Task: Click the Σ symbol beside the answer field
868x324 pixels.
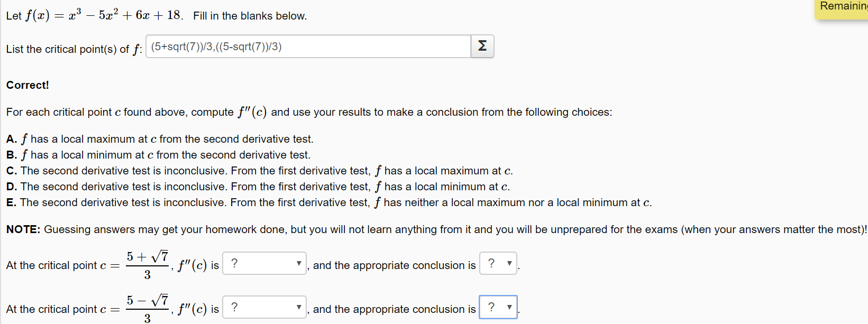Action: pos(482,47)
